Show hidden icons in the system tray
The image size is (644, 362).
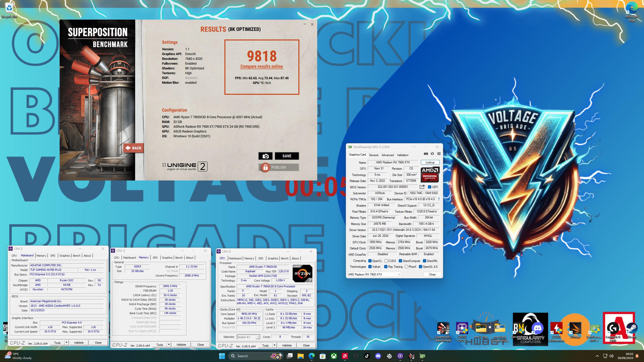pos(597,356)
